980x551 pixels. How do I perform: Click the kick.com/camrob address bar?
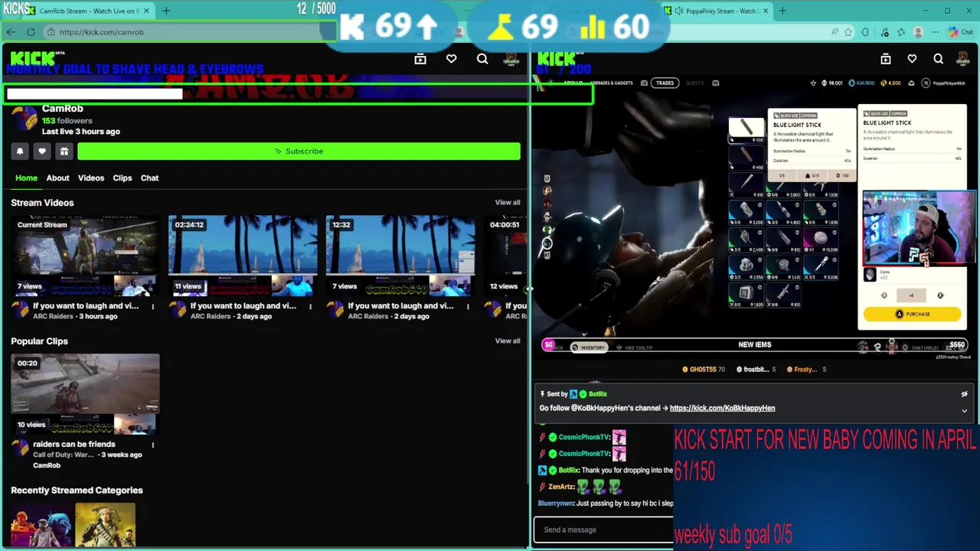pos(188,32)
